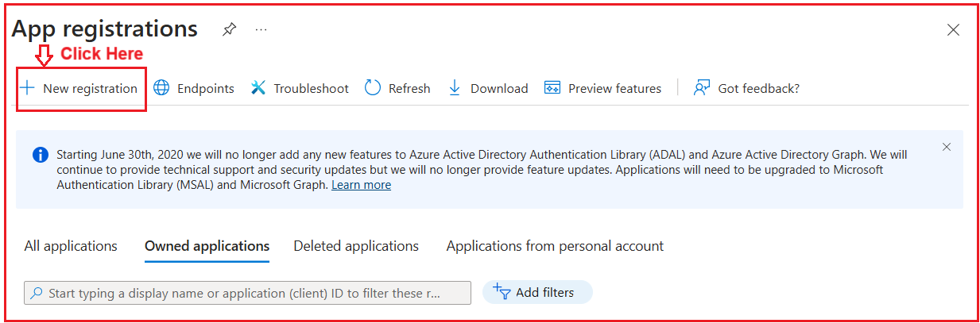Click the Endpoints globe icon
Viewport: 980px width, 323px height.
click(161, 88)
